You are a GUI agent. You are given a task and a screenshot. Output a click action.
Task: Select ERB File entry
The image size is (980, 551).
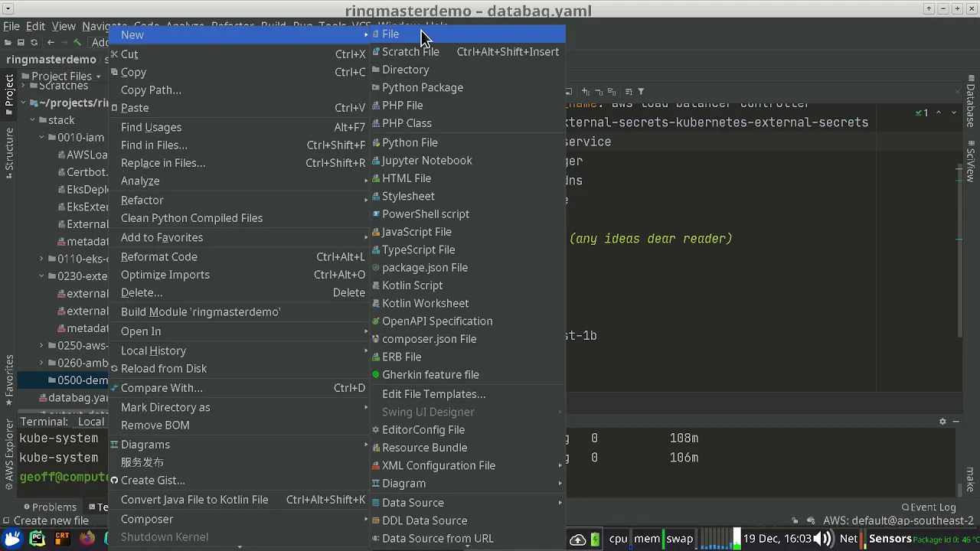[468, 357]
